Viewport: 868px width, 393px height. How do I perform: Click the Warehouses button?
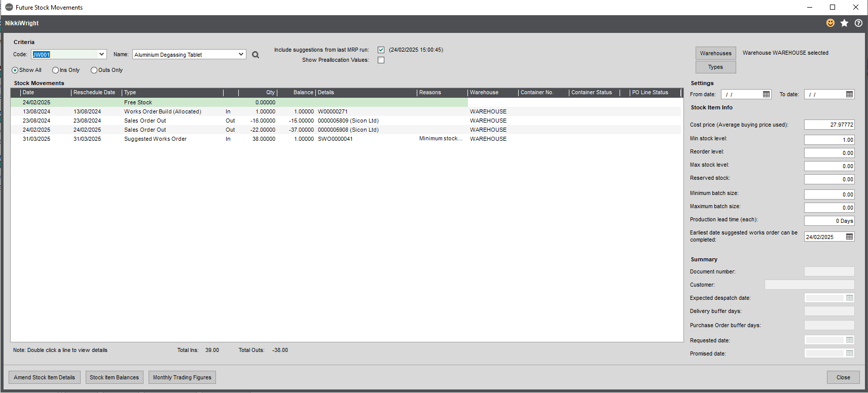pyautogui.click(x=715, y=53)
